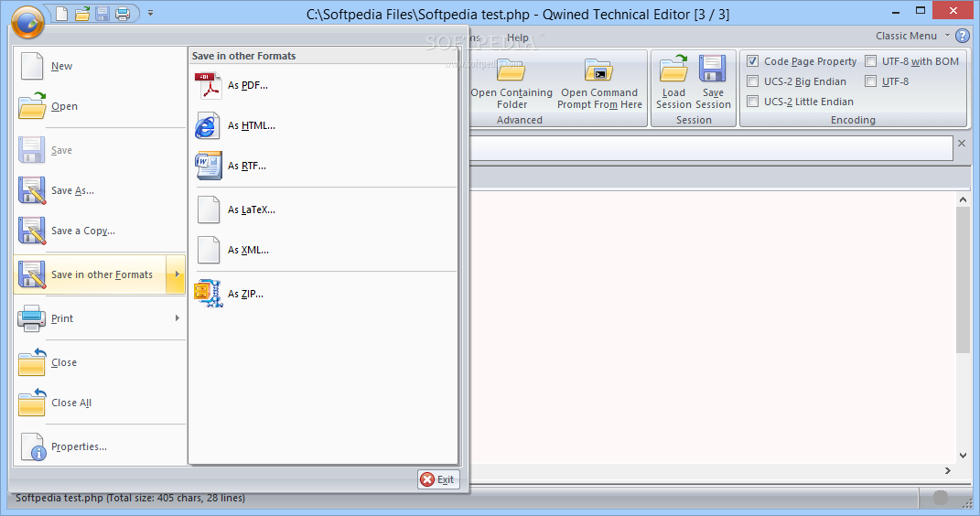Choose New from the application menu

[x=100, y=66]
